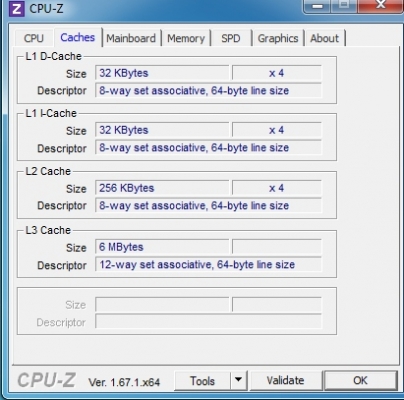Click the CPU-Z logo icon in title bar
Screen dimensions: 404x400
(17, 9)
